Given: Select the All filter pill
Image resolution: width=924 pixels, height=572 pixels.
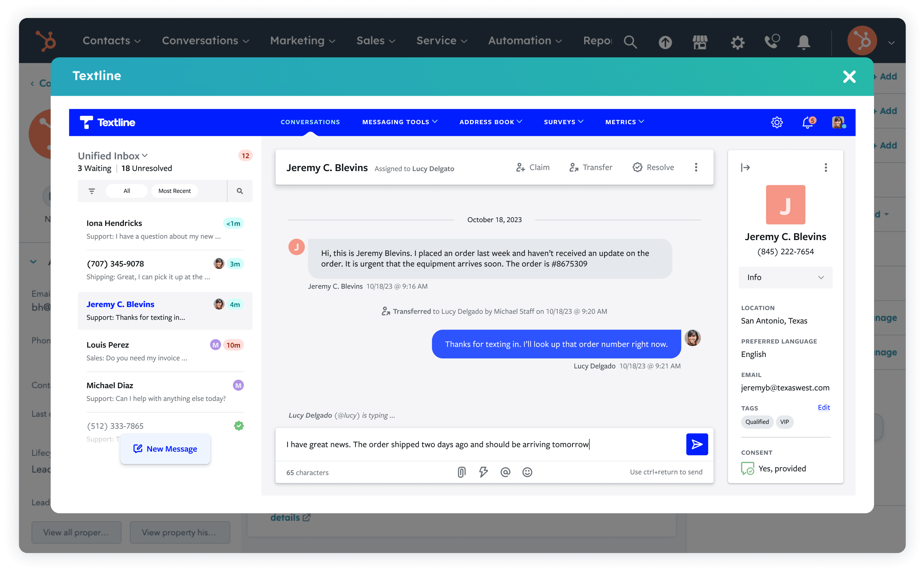Looking at the screenshot, I should 127,191.
